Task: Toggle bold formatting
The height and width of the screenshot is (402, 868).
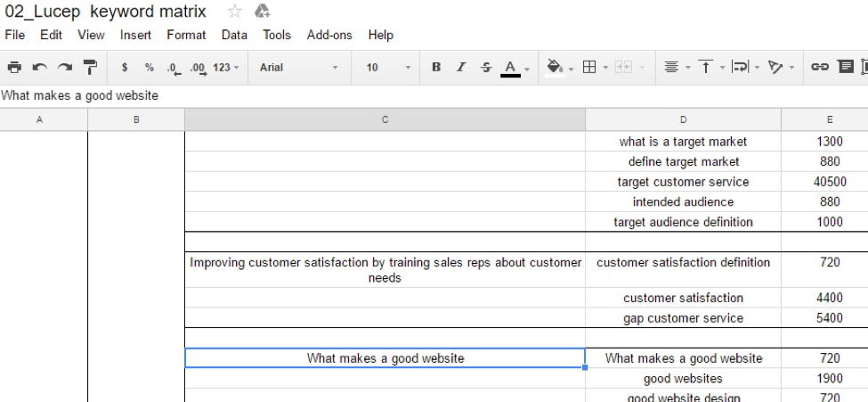Action: (436, 68)
